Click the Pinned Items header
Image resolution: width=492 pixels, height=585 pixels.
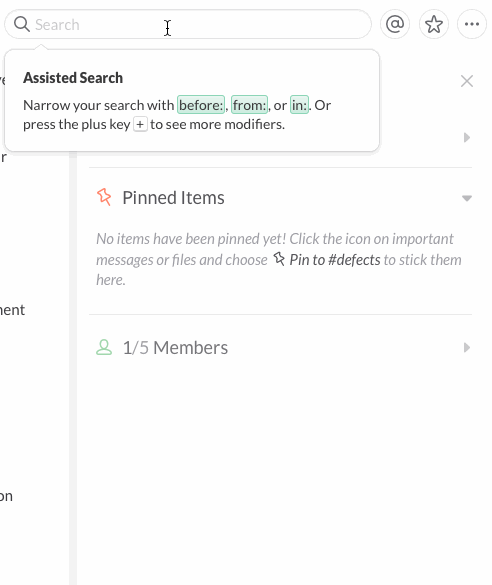click(x=173, y=198)
